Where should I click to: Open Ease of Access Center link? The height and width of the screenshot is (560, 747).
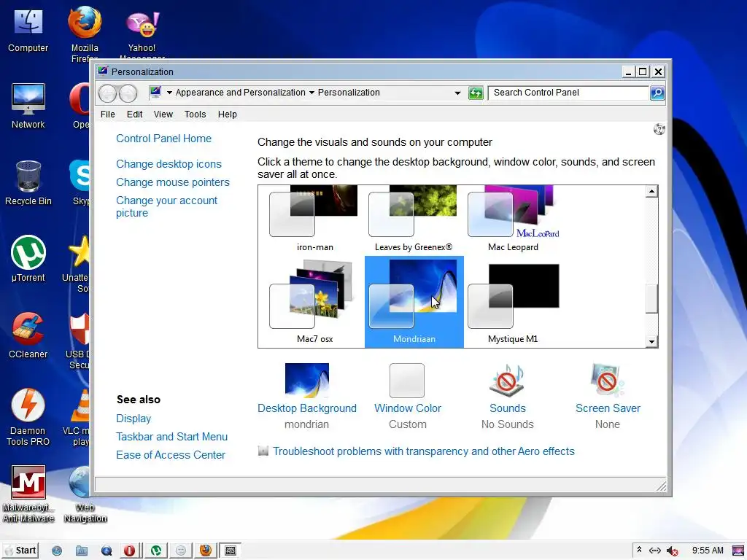[171, 455]
